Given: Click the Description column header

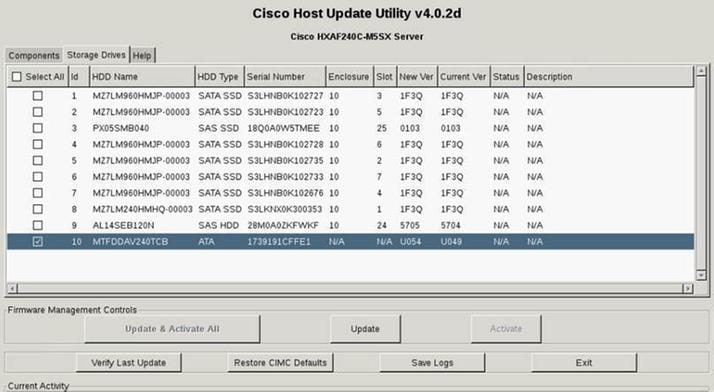Looking at the screenshot, I should pyautogui.click(x=609, y=76).
